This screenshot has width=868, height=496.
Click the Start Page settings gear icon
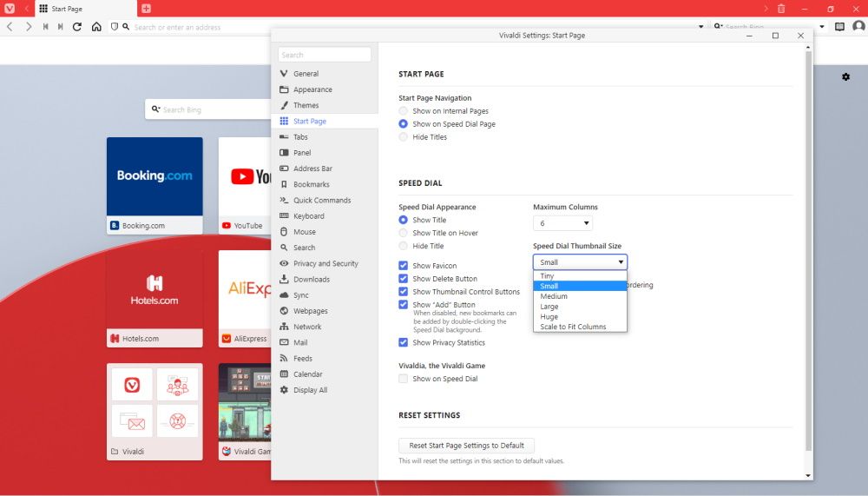(845, 77)
